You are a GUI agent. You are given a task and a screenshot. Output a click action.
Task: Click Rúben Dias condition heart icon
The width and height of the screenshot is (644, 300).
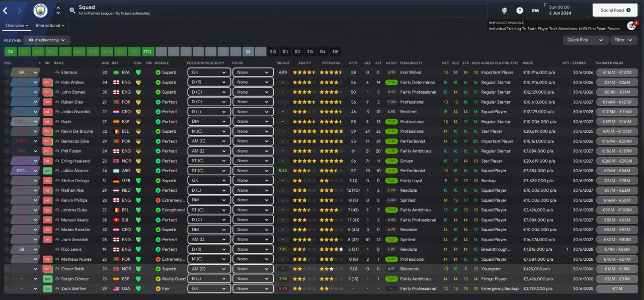coord(138,102)
